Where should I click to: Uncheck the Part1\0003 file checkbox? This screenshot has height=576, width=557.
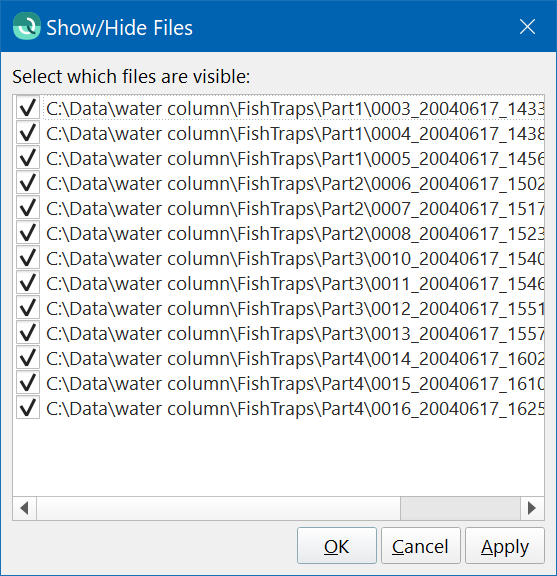[28, 108]
